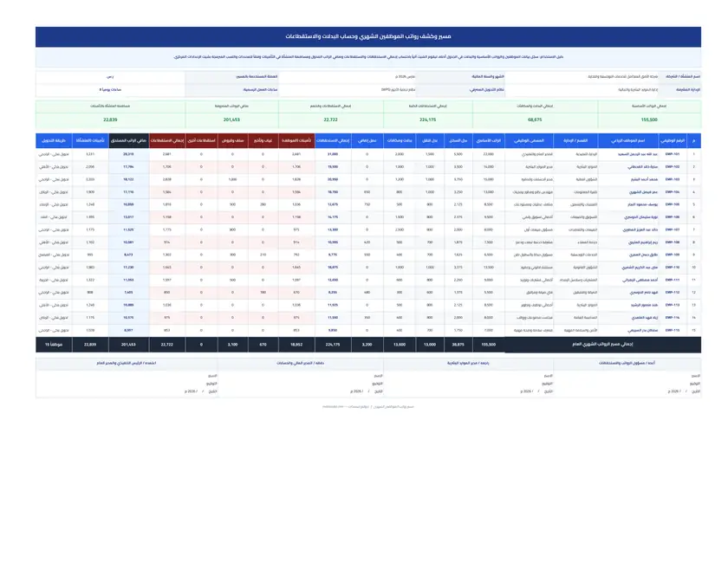
Task: Select the '68,675' allowances summary card value
Action: (x=535, y=120)
